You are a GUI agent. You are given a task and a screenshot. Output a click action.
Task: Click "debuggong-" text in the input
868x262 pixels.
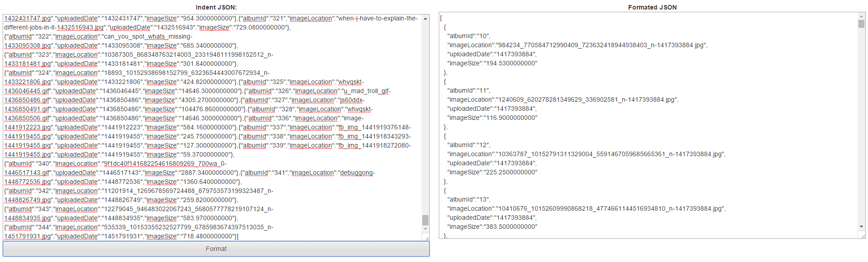click(x=357, y=173)
